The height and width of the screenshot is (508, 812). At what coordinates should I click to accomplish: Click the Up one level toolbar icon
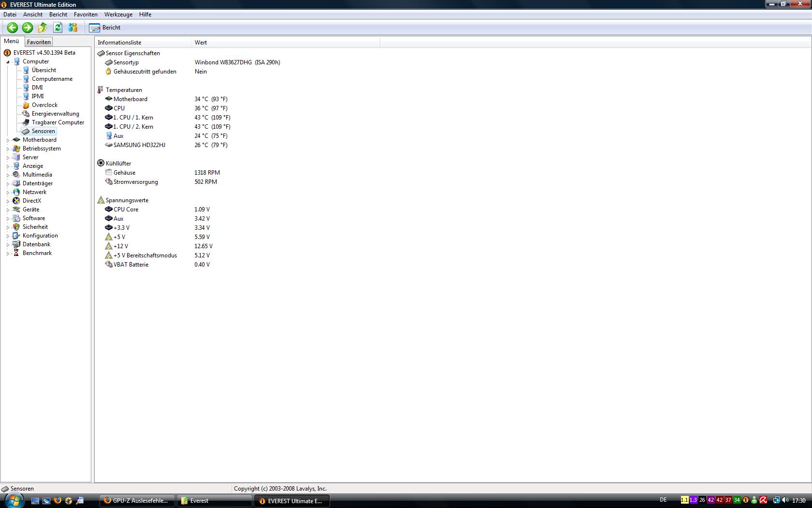[43, 28]
